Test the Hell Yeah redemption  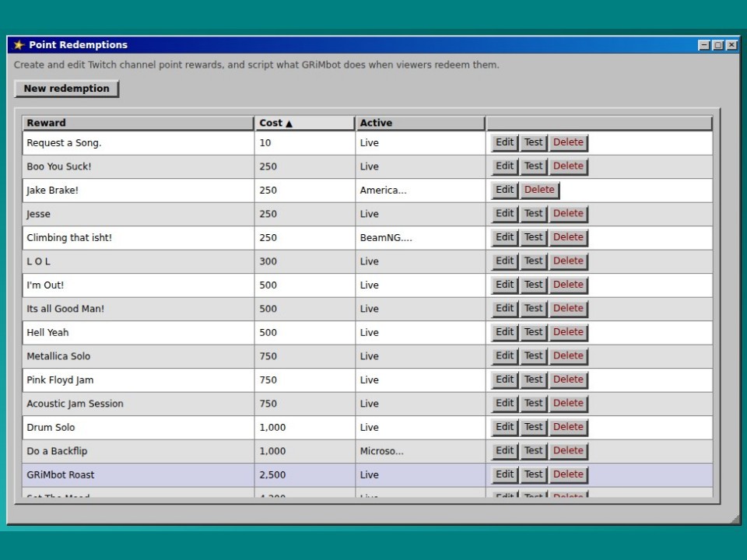[534, 332]
